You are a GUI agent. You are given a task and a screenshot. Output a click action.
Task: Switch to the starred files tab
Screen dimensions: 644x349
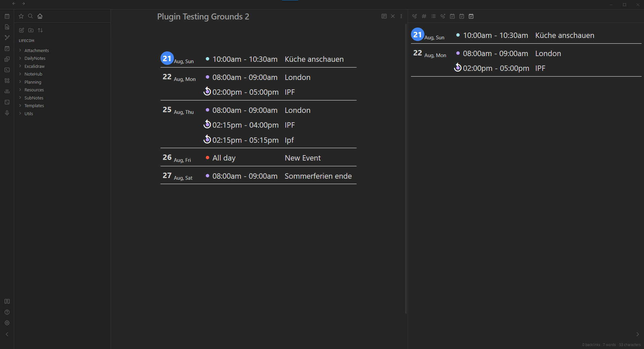coord(21,16)
